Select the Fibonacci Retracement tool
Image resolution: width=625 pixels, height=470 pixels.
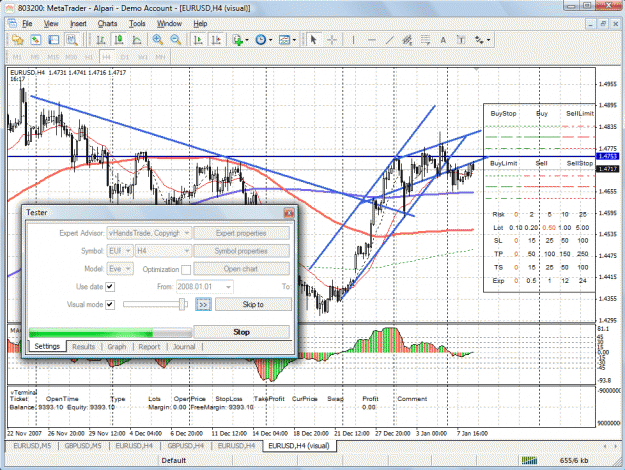425,40
